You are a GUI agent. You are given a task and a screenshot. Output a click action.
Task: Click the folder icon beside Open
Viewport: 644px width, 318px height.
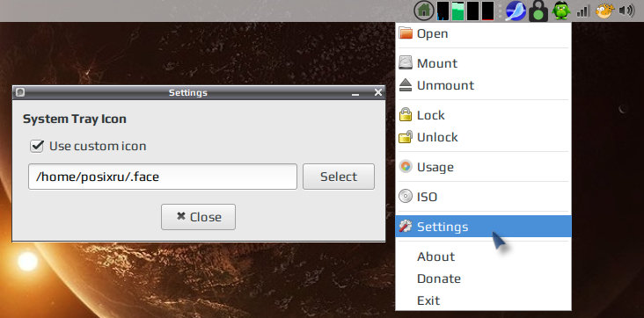pyautogui.click(x=406, y=33)
